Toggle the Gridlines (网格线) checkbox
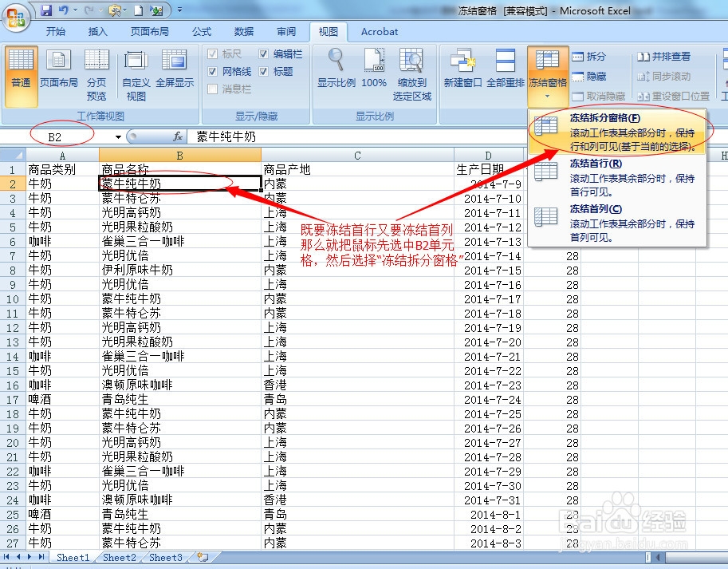728x569 pixels. [x=213, y=72]
